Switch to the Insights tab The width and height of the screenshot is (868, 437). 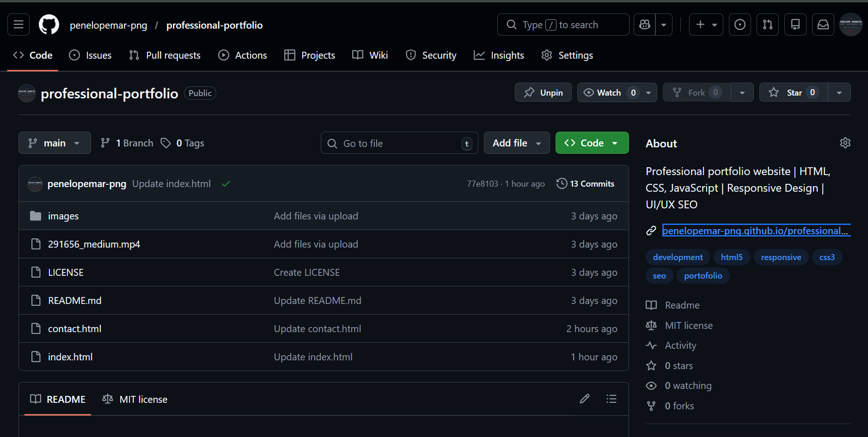(x=499, y=55)
